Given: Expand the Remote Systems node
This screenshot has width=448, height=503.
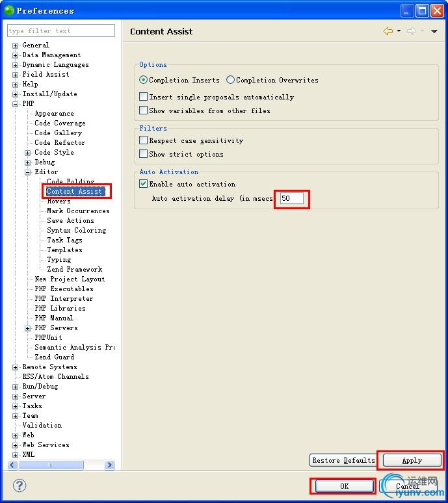Looking at the screenshot, I should (15, 367).
